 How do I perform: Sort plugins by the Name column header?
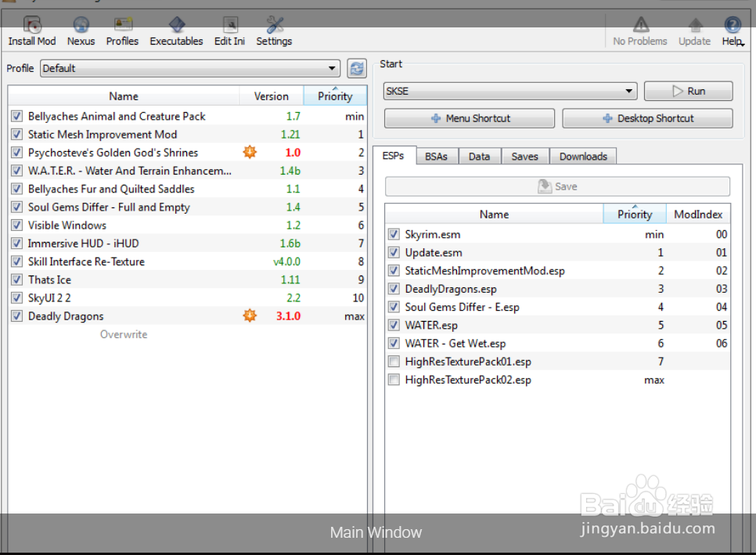pyautogui.click(x=494, y=214)
